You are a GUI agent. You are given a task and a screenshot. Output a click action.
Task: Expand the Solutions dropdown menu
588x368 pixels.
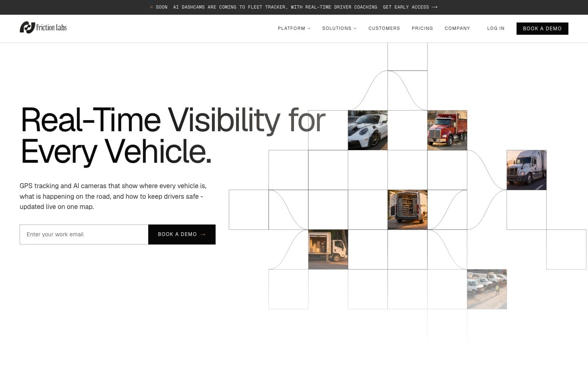[x=339, y=28]
